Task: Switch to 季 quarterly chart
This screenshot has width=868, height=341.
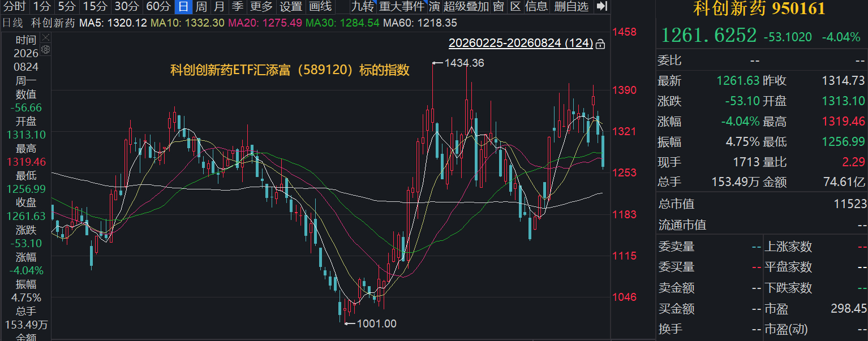Action: point(238,7)
